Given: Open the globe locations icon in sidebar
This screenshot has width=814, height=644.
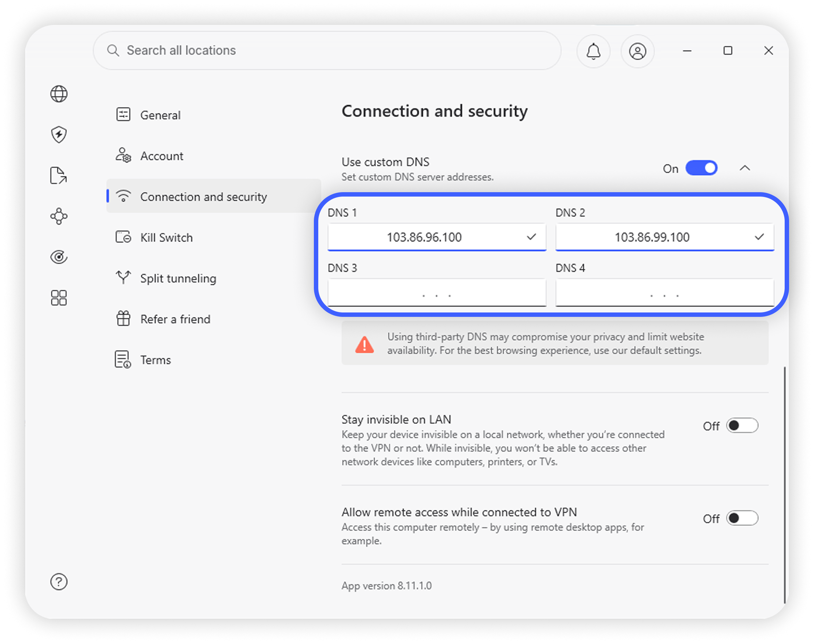Looking at the screenshot, I should [59, 94].
